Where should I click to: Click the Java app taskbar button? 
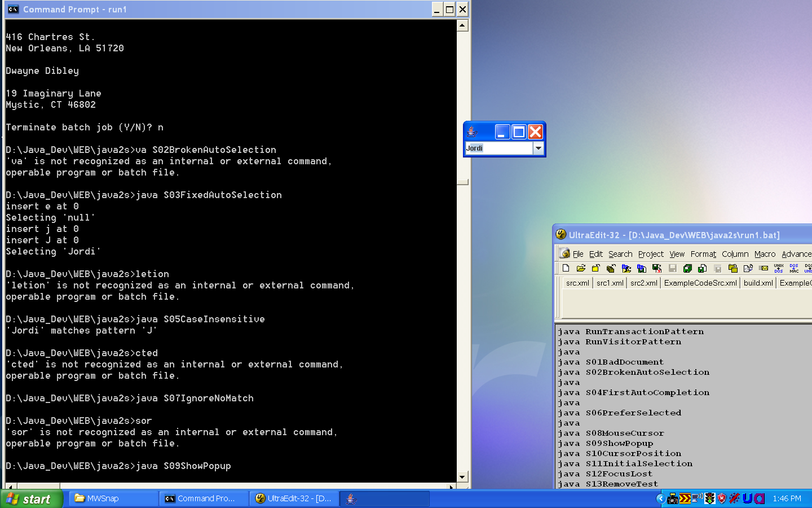pos(385,498)
